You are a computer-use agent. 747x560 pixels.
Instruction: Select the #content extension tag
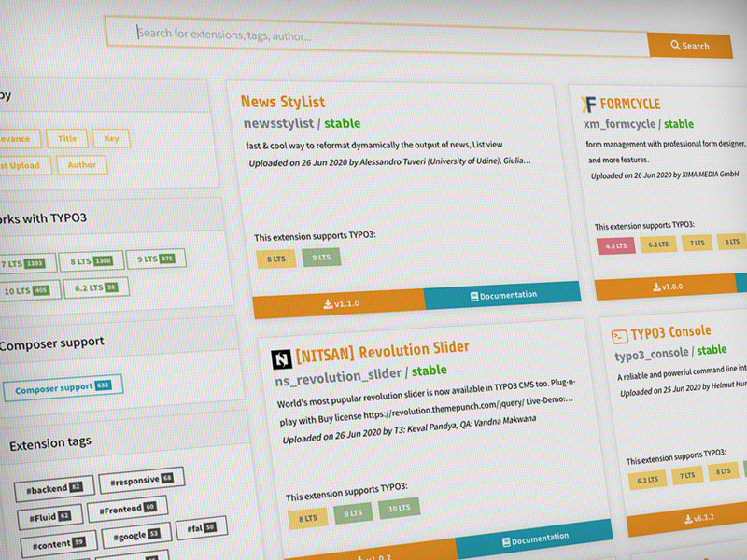[x=59, y=543]
